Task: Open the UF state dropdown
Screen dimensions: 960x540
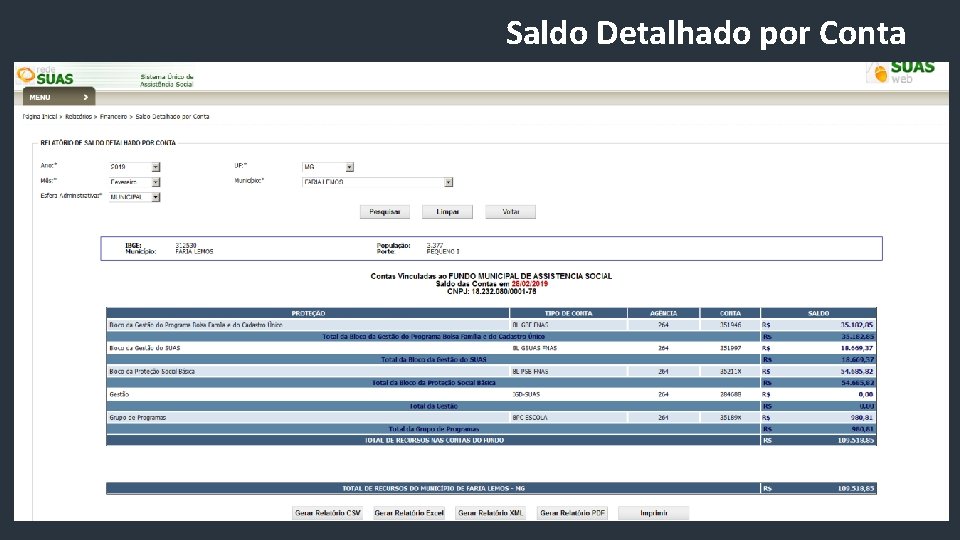Action: pos(328,167)
